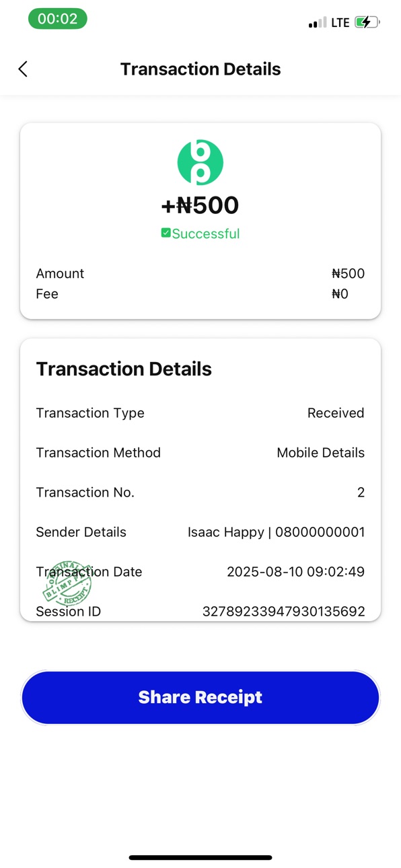
Task: Tap the home indicator bar
Action: click(200, 857)
